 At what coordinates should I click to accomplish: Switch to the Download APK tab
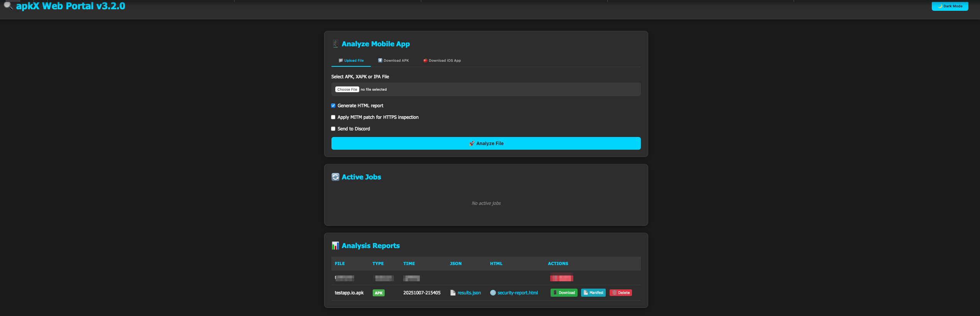click(x=393, y=61)
